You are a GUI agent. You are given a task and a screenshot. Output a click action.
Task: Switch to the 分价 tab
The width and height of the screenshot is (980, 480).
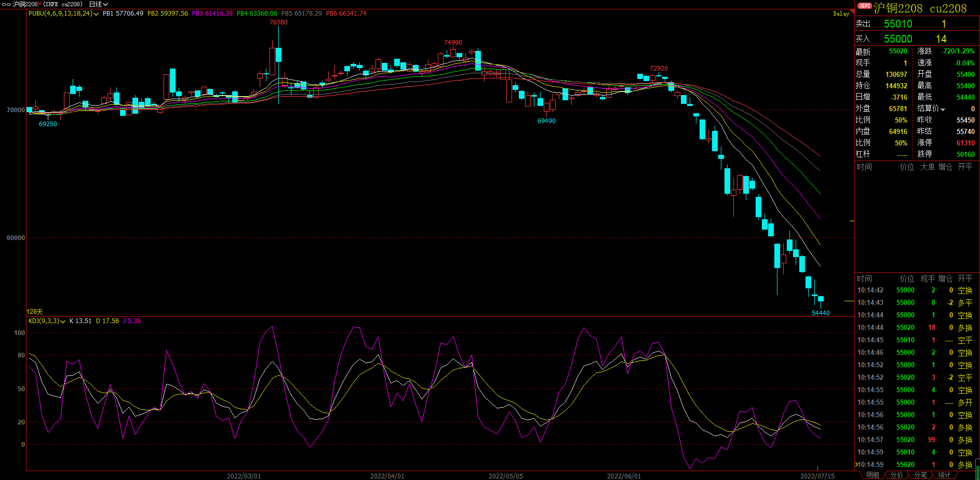point(896,475)
